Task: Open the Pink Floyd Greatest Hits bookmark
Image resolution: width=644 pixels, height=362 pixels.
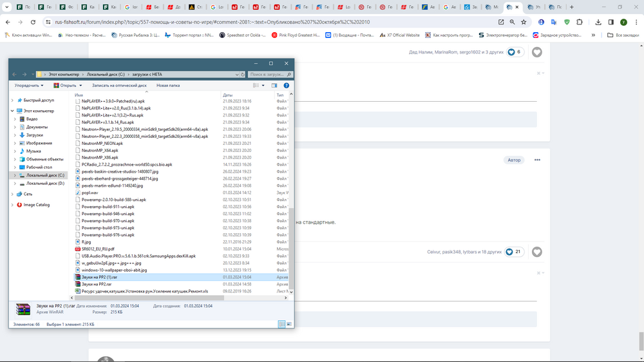Action: (x=297, y=35)
